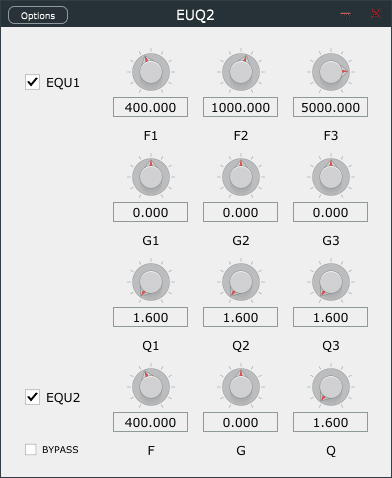Select the G2 value field
The height and width of the screenshot is (478, 392).
tap(240, 212)
